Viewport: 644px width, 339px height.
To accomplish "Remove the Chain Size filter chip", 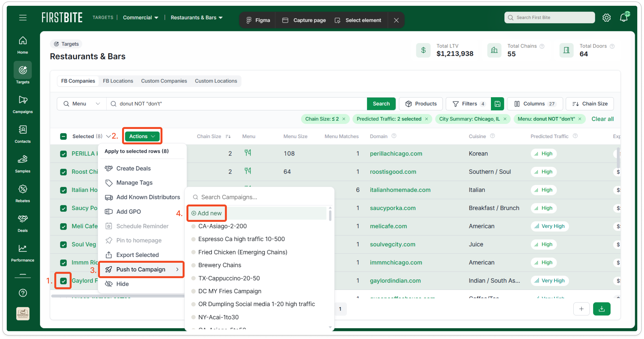I will tap(344, 119).
